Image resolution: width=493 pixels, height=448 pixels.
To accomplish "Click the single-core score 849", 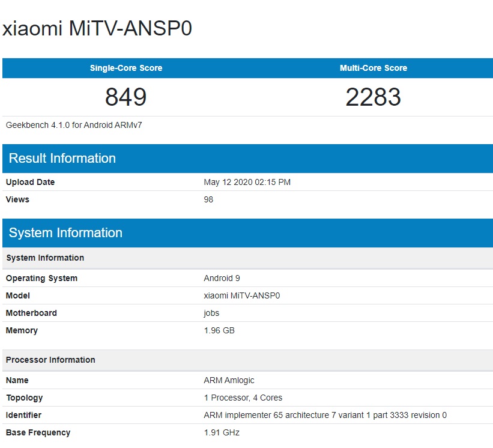I will point(126,97).
